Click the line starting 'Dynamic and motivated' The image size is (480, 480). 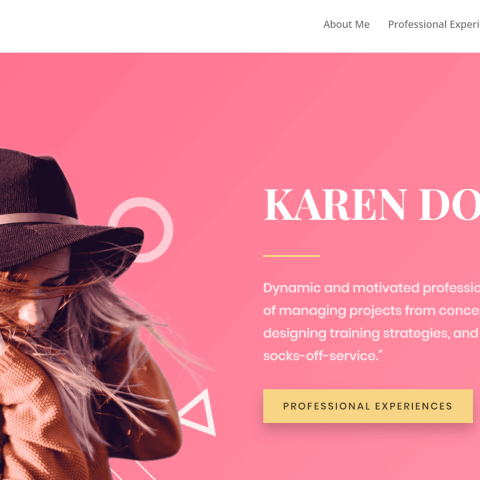371,288
